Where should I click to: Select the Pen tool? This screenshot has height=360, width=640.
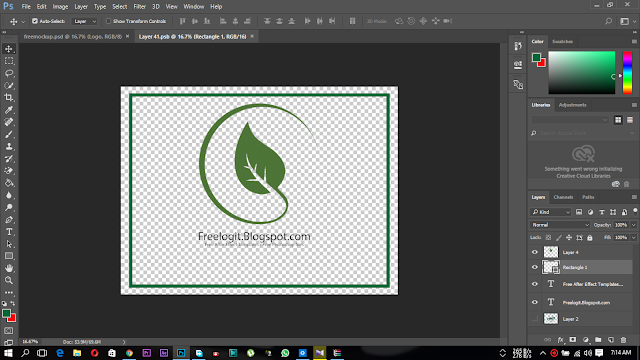click(9, 220)
